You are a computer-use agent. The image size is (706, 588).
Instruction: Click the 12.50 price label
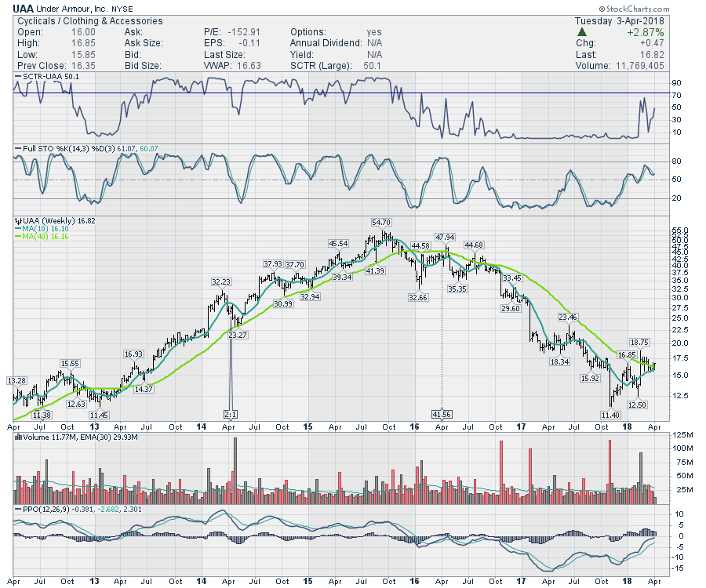[x=637, y=405]
